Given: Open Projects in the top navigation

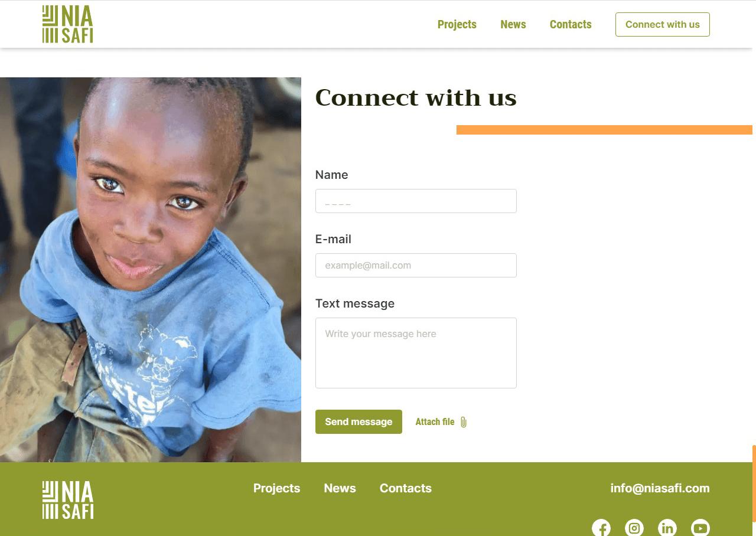Looking at the screenshot, I should 457,24.
